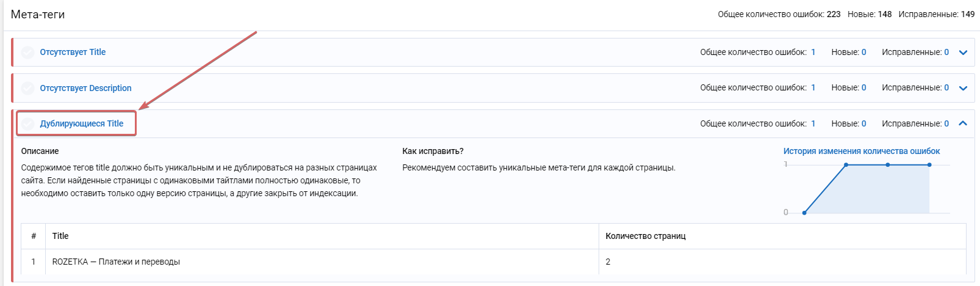Click the recommendation text about unique meta tags

click(539, 167)
